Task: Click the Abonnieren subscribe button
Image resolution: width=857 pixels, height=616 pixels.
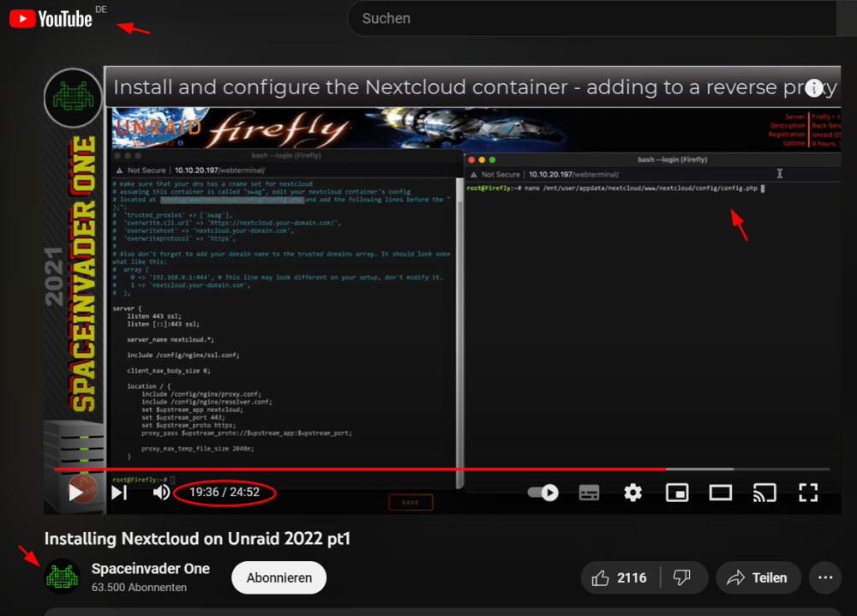Action: pos(279,577)
